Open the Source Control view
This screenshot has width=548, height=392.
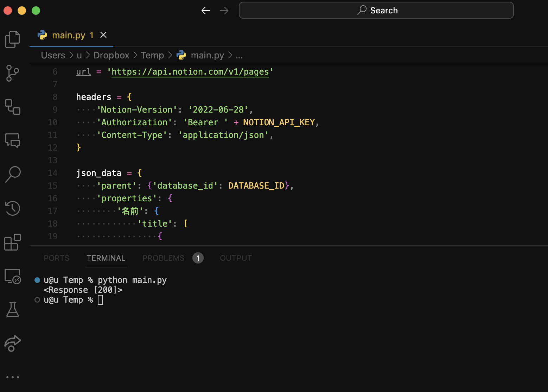tap(13, 73)
